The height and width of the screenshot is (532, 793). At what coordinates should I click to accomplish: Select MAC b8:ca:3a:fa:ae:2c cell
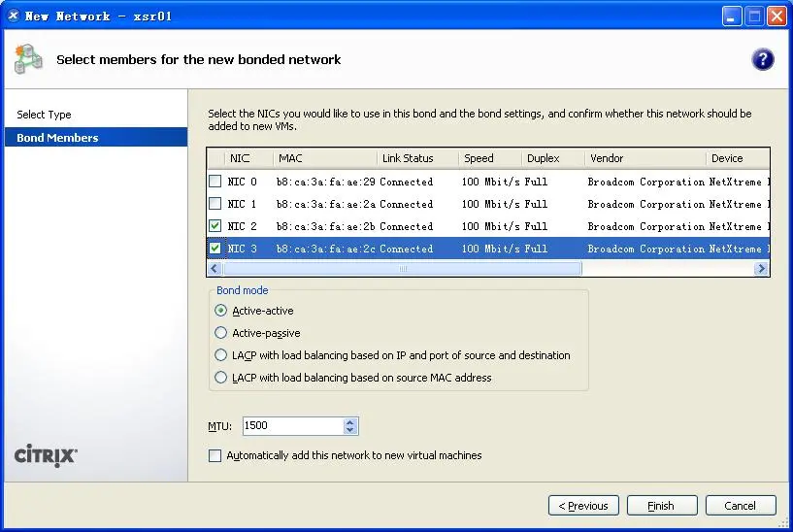coord(326,249)
